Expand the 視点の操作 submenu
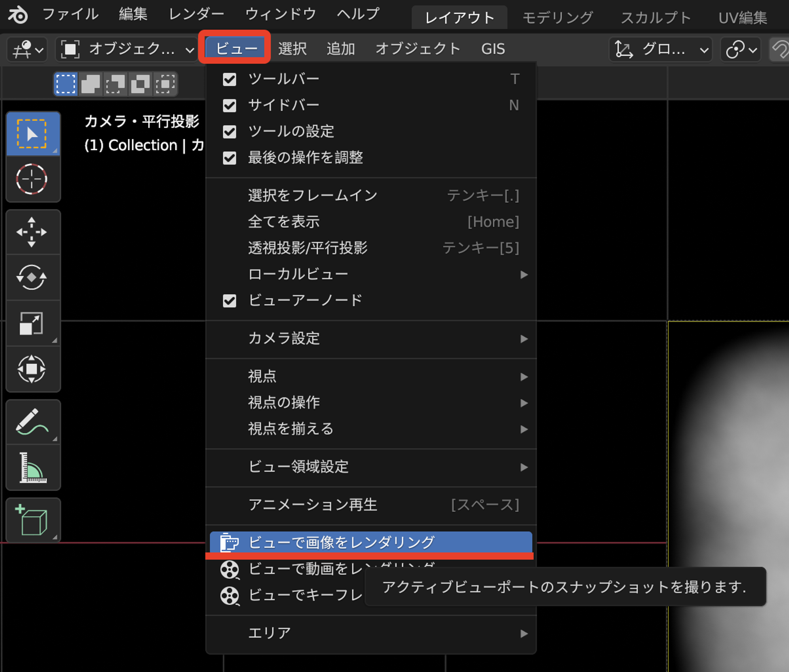 coord(371,403)
